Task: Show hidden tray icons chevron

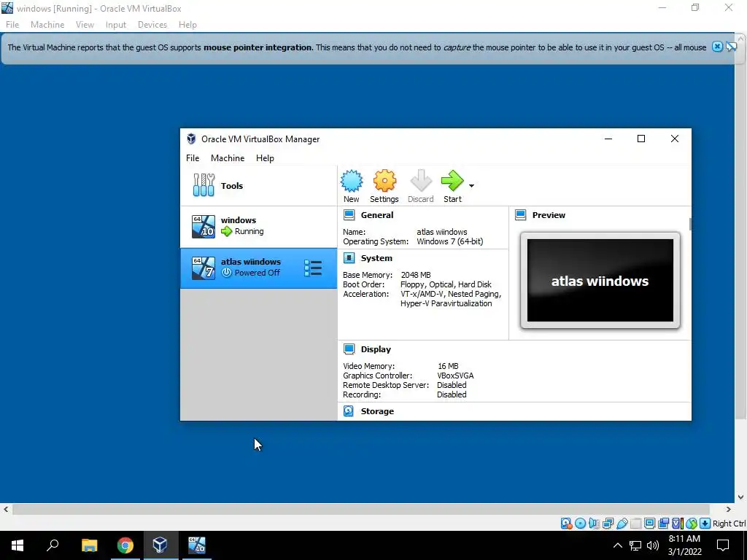Action: [617, 545]
